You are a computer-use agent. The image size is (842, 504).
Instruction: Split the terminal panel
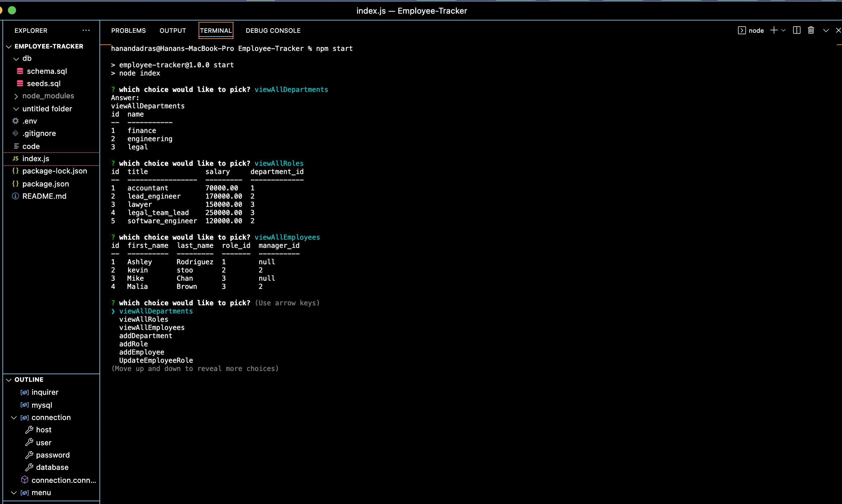pyautogui.click(x=797, y=30)
